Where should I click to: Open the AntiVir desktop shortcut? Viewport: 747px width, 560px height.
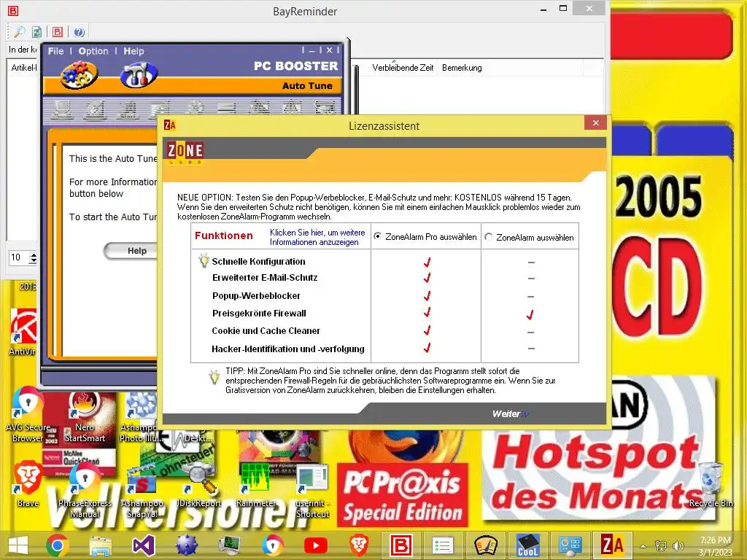click(x=23, y=332)
